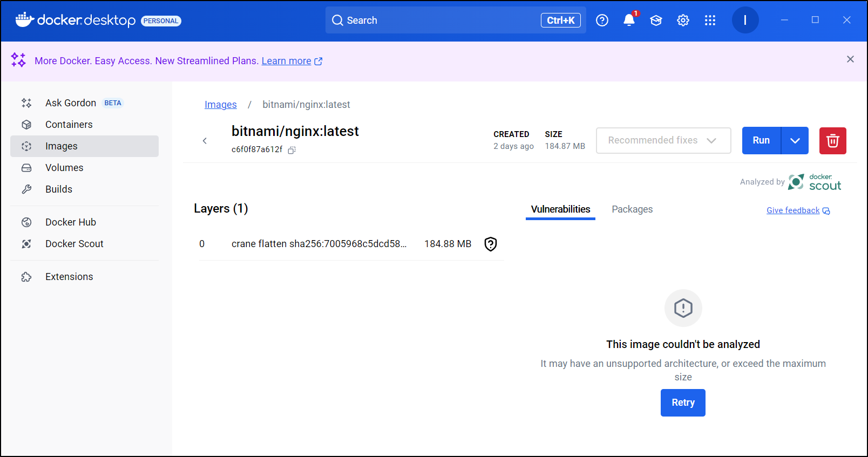
Task: Expand the Run options arrow
Action: (x=795, y=141)
